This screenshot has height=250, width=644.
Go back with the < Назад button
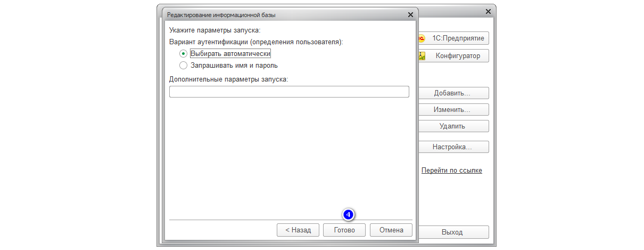click(x=298, y=230)
